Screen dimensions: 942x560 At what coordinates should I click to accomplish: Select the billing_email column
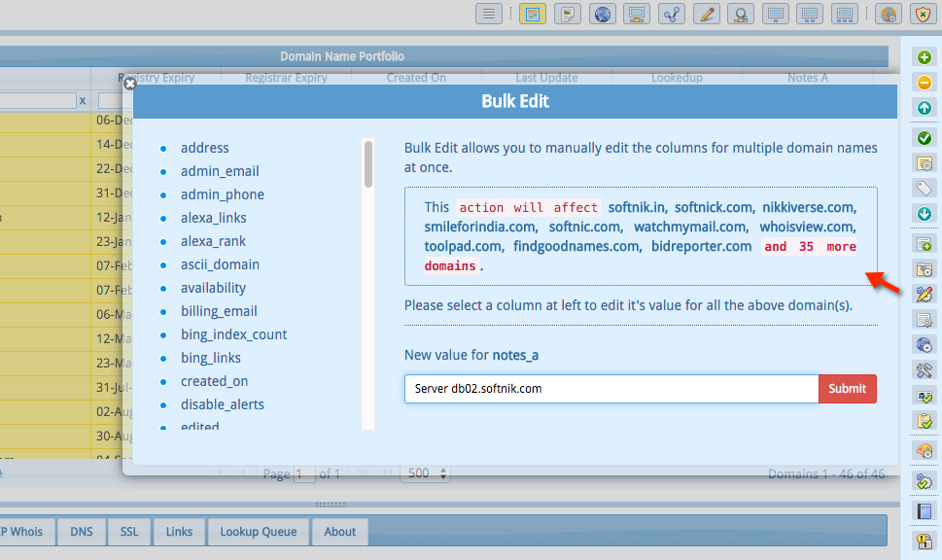point(219,311)
